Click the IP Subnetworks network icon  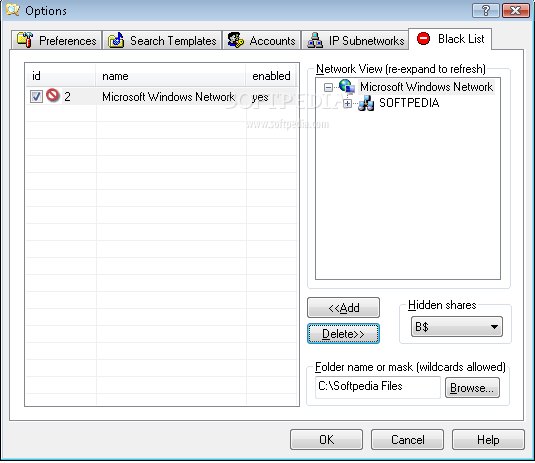click(x=315, y=40)
